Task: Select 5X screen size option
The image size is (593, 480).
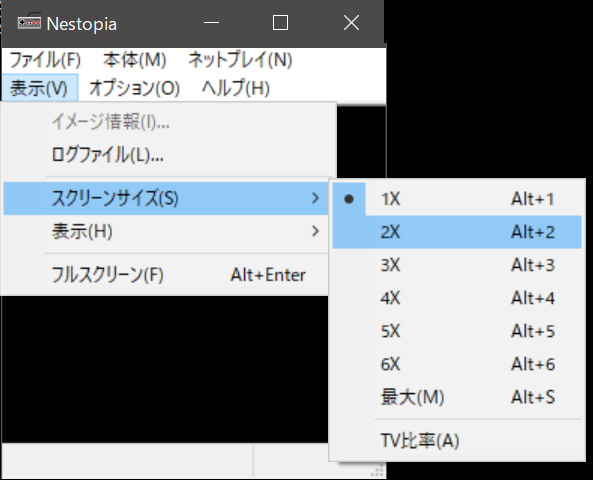Action: click(x=457, y=331)
